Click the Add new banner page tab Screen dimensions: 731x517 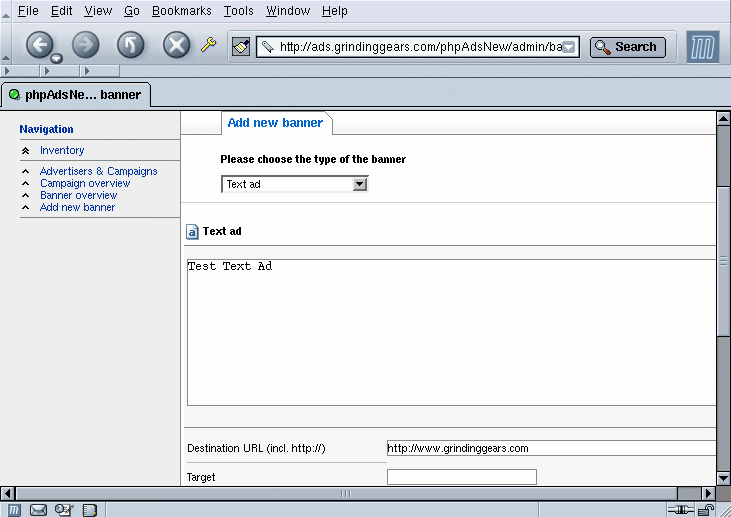(276, 123)
